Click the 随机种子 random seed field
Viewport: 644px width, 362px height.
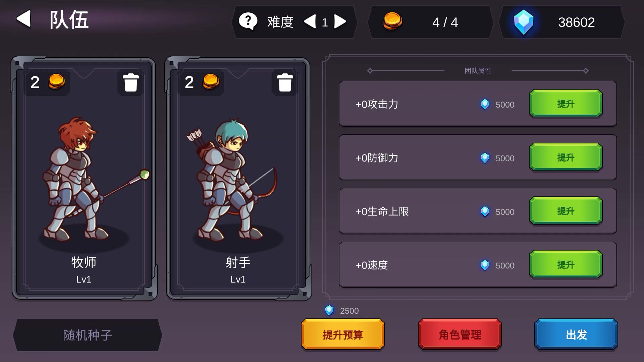coord(88,335)
